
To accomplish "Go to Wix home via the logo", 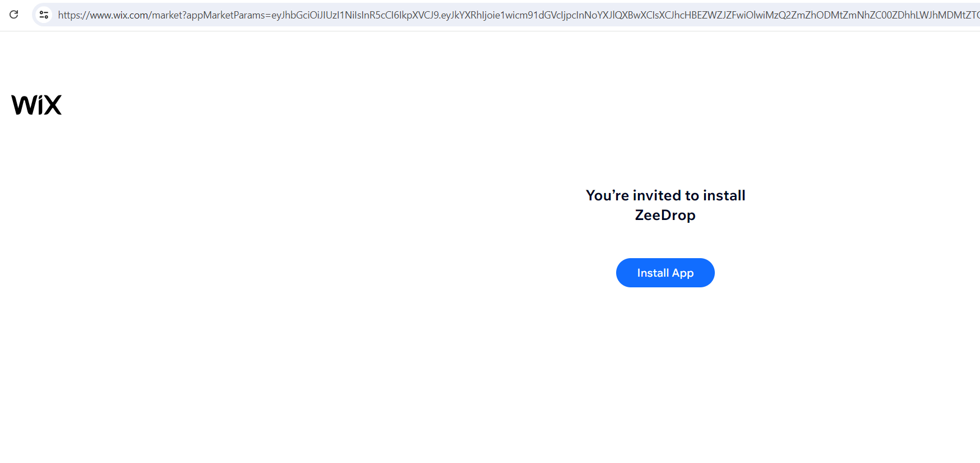I will (x=36, y=105).
